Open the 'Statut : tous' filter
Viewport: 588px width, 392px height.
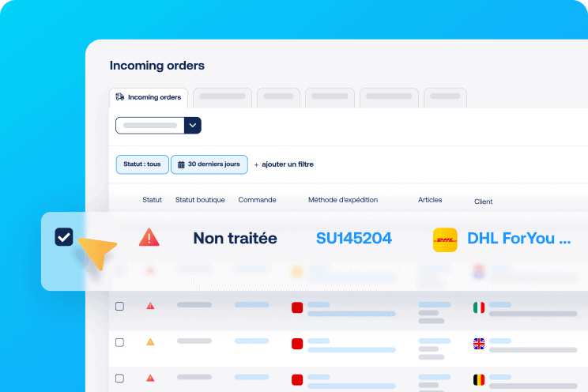tap(142, 164)
